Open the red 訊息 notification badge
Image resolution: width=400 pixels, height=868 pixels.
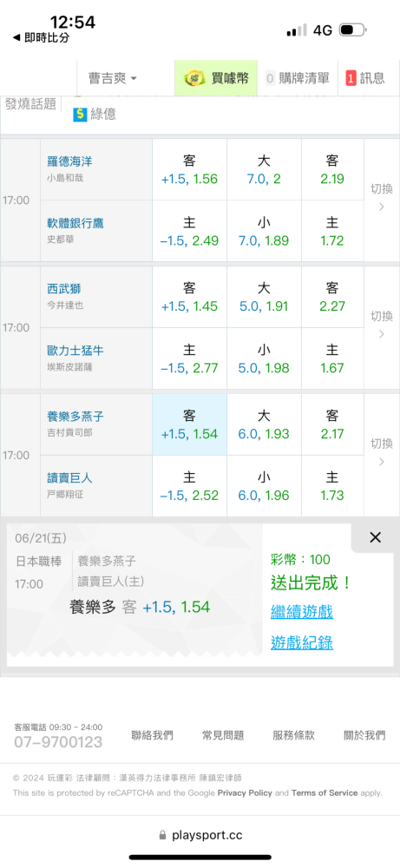tap(351, 78)
